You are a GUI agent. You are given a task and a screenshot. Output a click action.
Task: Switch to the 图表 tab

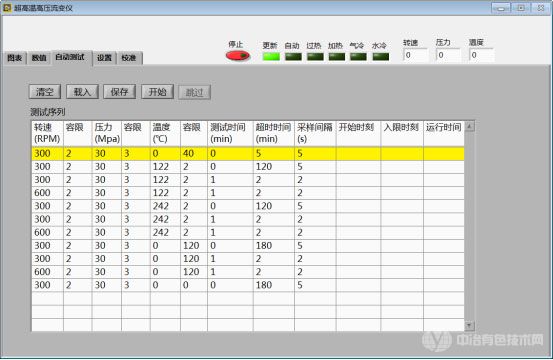[x=14, y=58]
